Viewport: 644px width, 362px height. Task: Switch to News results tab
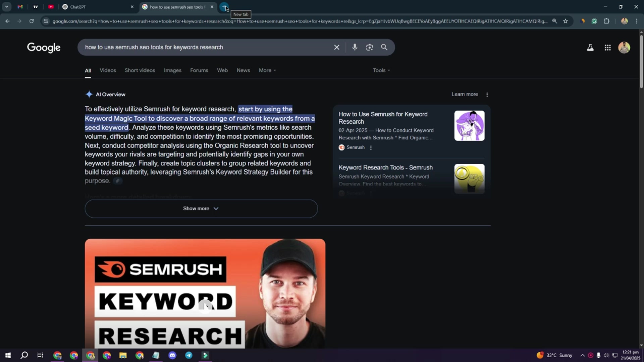tap(243, 70)
